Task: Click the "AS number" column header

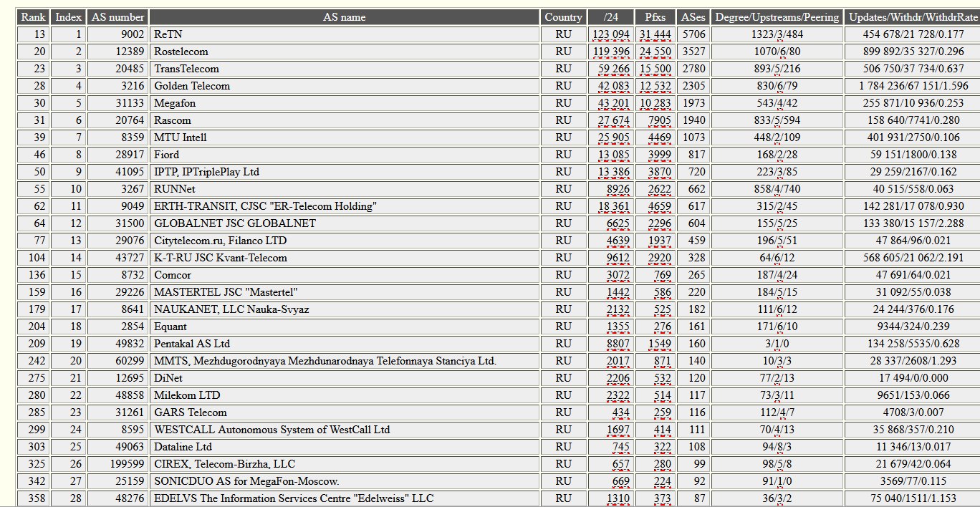Action: (117, 17)
